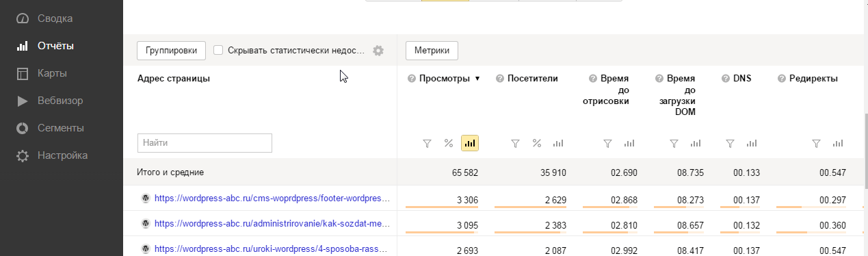Open the kak-sozdat-me page link
868x256 pixels.
pos(272,223)
